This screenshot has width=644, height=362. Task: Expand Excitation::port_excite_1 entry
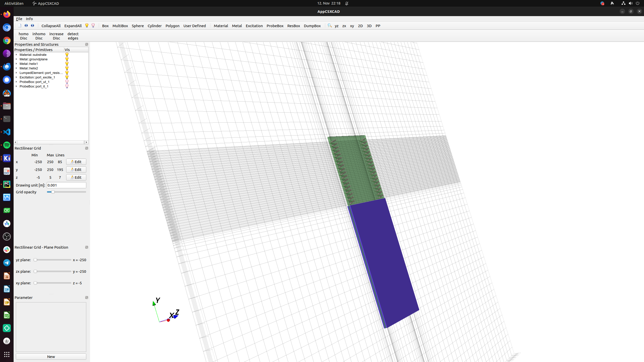pos(17,77)
